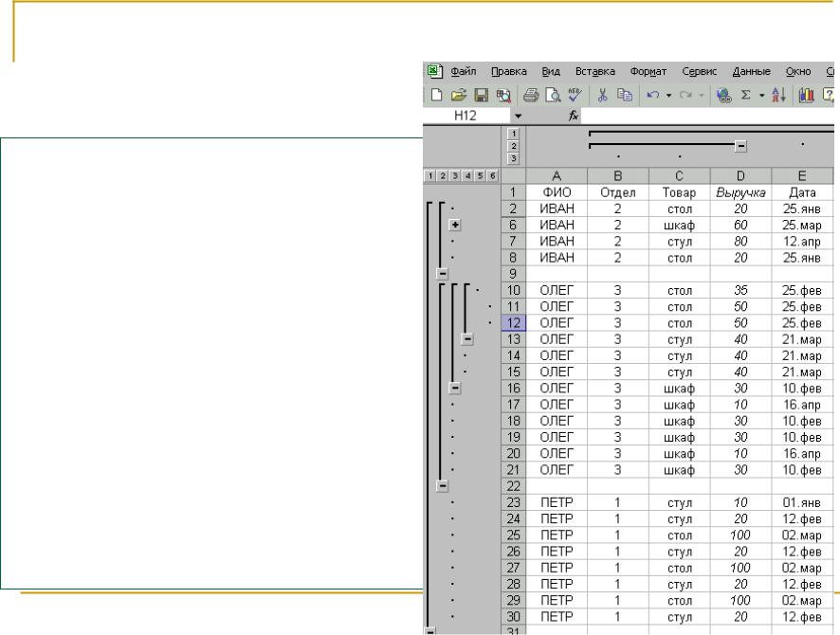The image size is (840, 635).
Task: Run the spelling check ABC icon
Action: pyautogui.click(x=575, y=96)
